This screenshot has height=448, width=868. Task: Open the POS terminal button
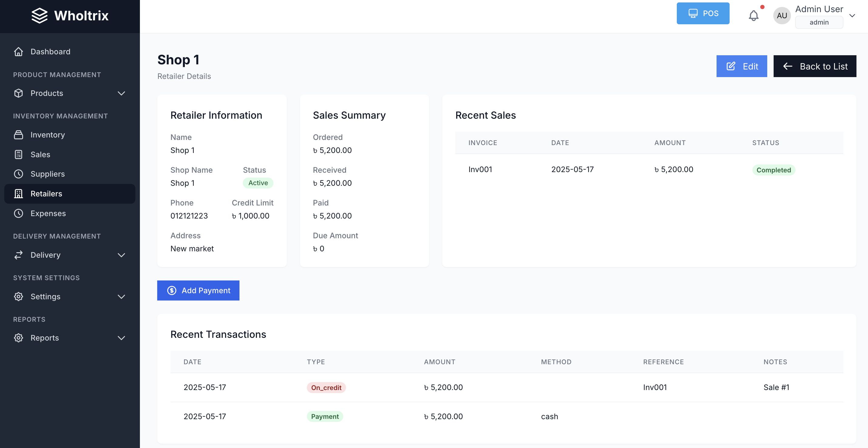pyautogui.click(x=703, y=13)
